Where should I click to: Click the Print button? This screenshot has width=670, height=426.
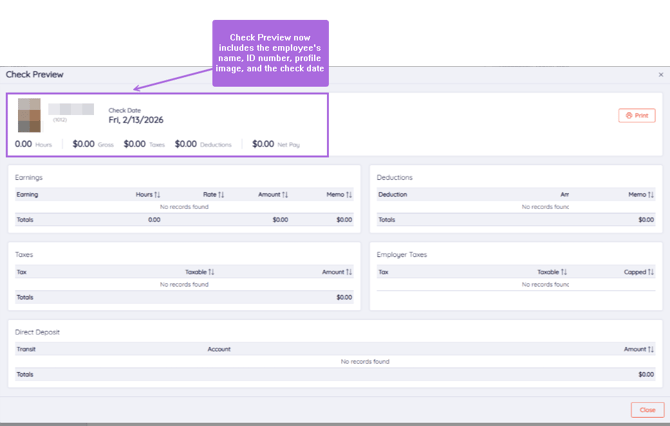click(637, 115)
